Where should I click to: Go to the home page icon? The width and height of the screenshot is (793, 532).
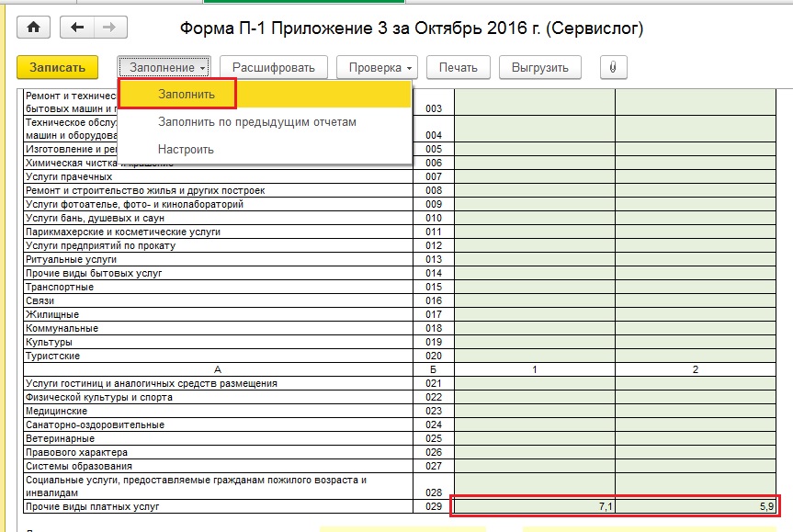coord(33,28)
